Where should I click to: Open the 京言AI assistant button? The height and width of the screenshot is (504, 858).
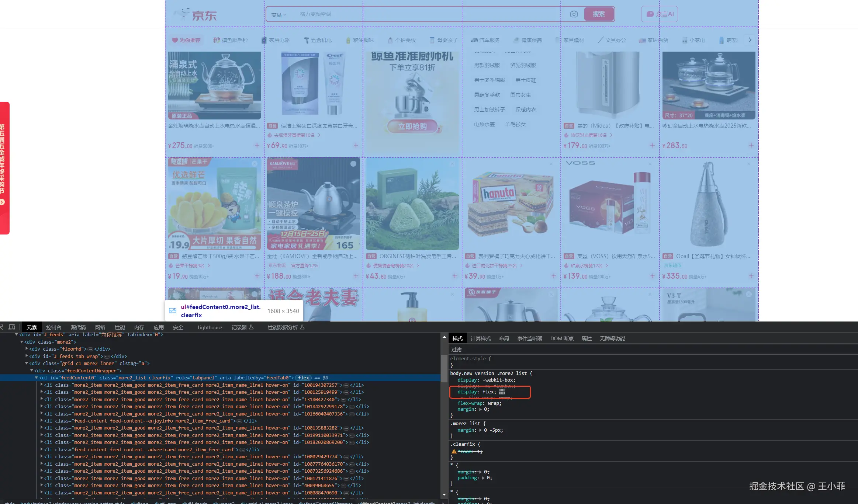[660, 14]
